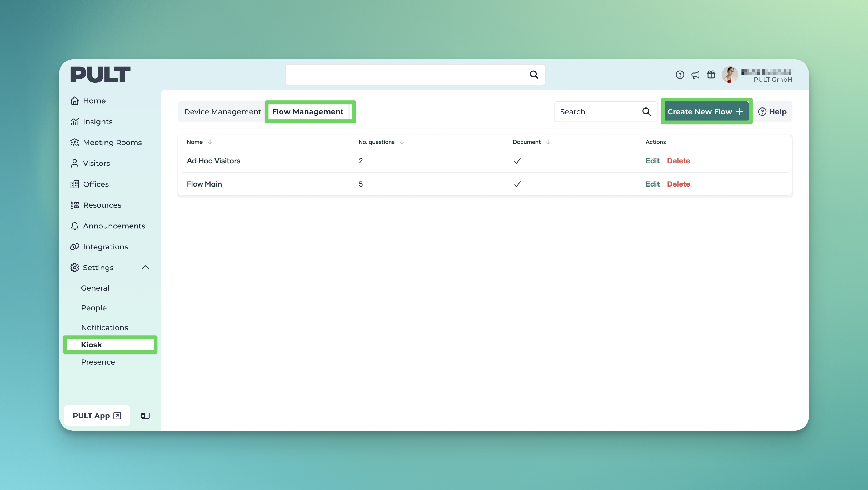The height and width of the screenshot is (490, 868).
Task: Click the help question mark icon in header
Action: [680, 75]
